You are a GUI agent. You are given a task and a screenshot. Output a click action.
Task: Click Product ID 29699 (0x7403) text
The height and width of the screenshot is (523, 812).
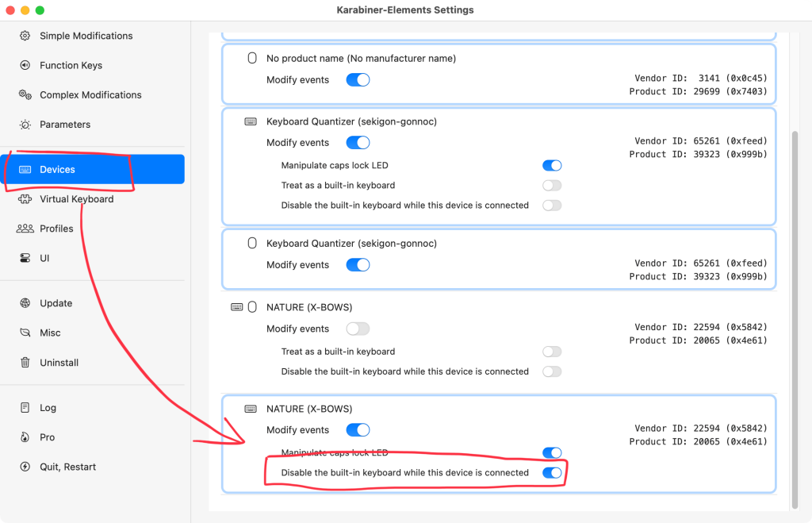point(698,91)
